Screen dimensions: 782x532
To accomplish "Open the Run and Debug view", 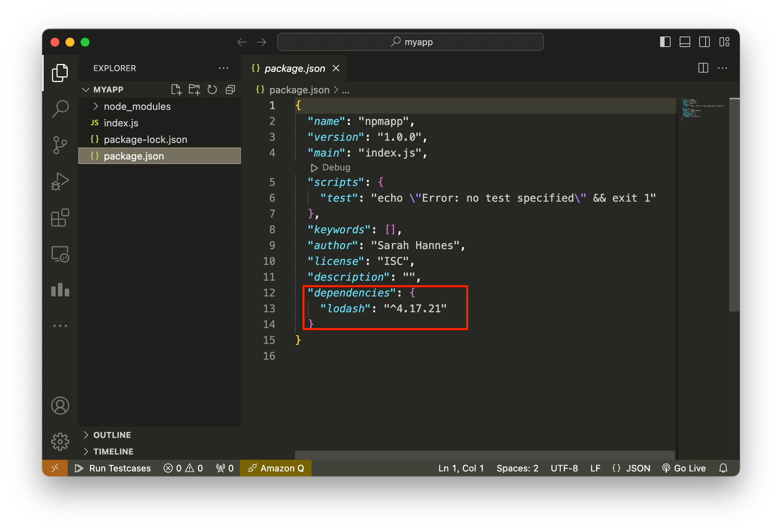I will tap(60, 181).
